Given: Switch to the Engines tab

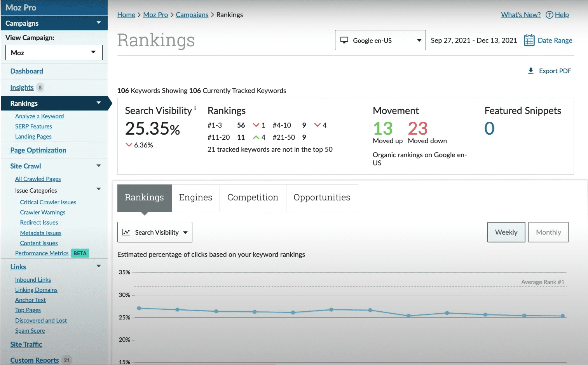Looking at the screenshot, I should [x=195, y=198].
